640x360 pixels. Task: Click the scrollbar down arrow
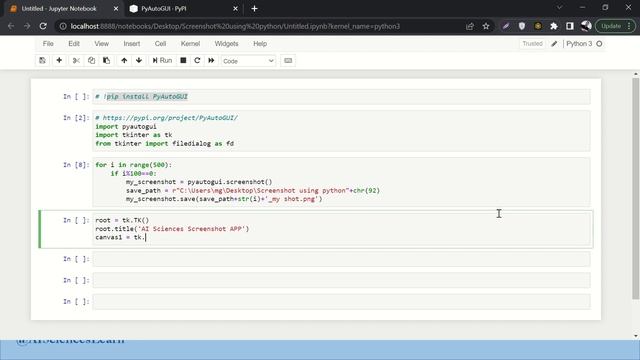tap(636, 336)
